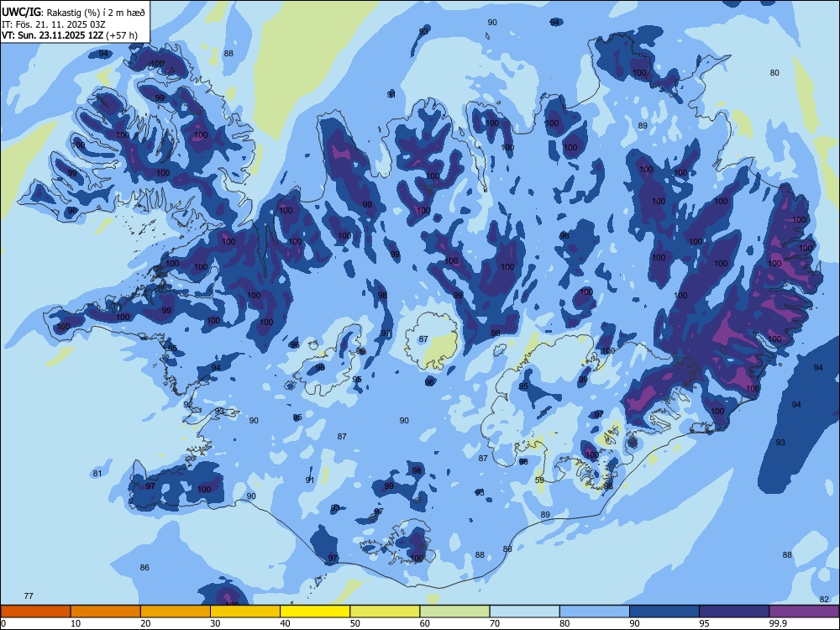Click the humidity value '81' on the map
The width and height of the screenshot is (840, 630).
(97, 474)
